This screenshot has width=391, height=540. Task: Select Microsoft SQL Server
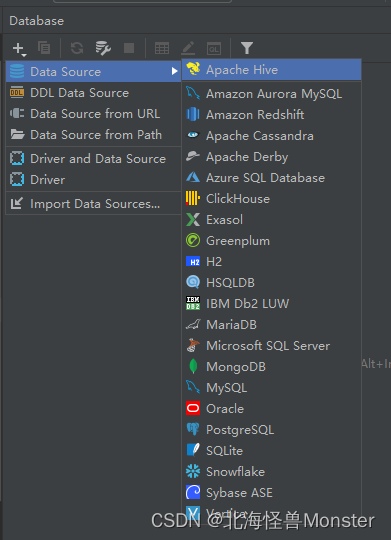[271, 346]
